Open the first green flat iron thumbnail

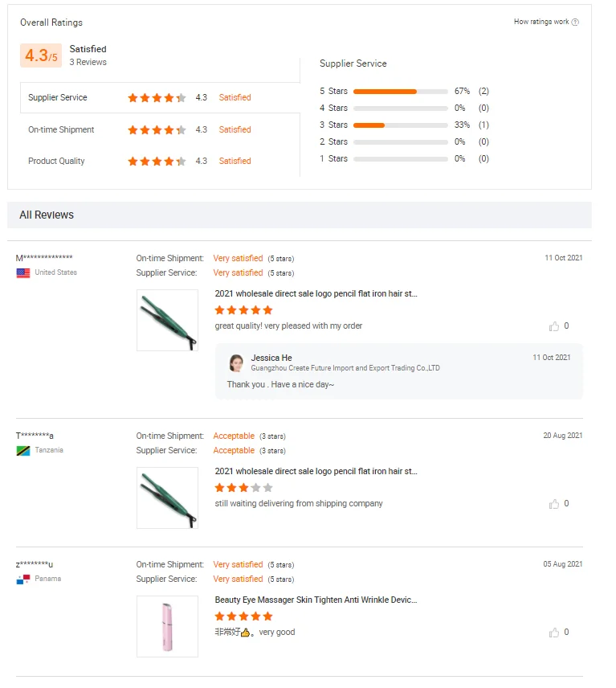(x=167, y=320)
